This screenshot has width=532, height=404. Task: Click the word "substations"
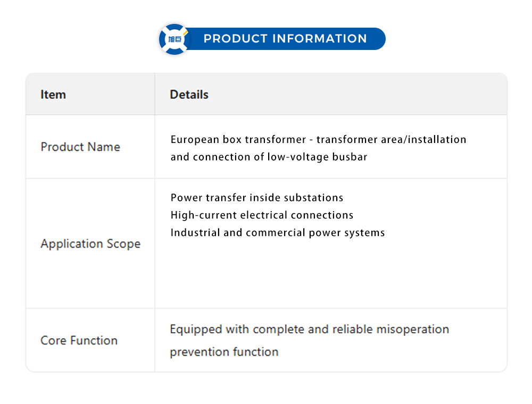pyautogui.click(x=313, y=198)
